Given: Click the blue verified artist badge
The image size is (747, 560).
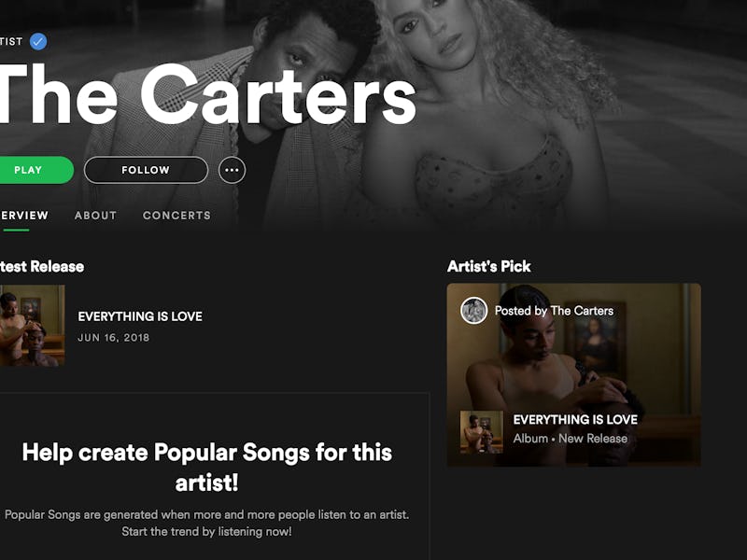Looking at the screenshot, I should pyautogui.click(x=38, y=41).
